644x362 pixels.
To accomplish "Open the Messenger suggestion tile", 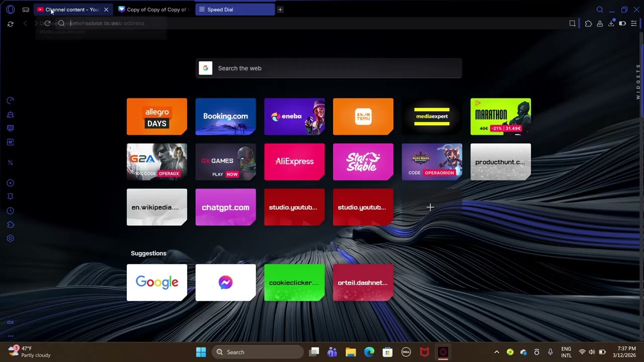I will [225, 283].
